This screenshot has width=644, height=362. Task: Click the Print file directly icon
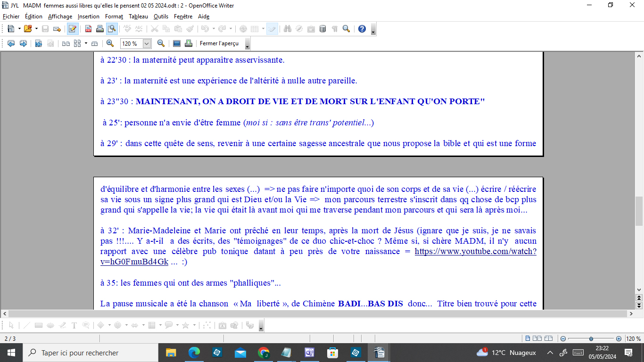tap(99, 29)
